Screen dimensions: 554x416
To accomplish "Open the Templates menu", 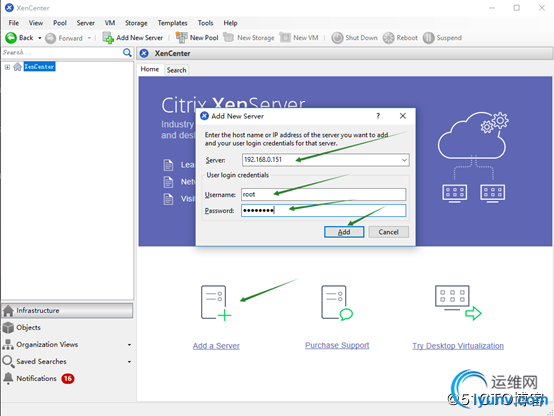I will (172, 23).
